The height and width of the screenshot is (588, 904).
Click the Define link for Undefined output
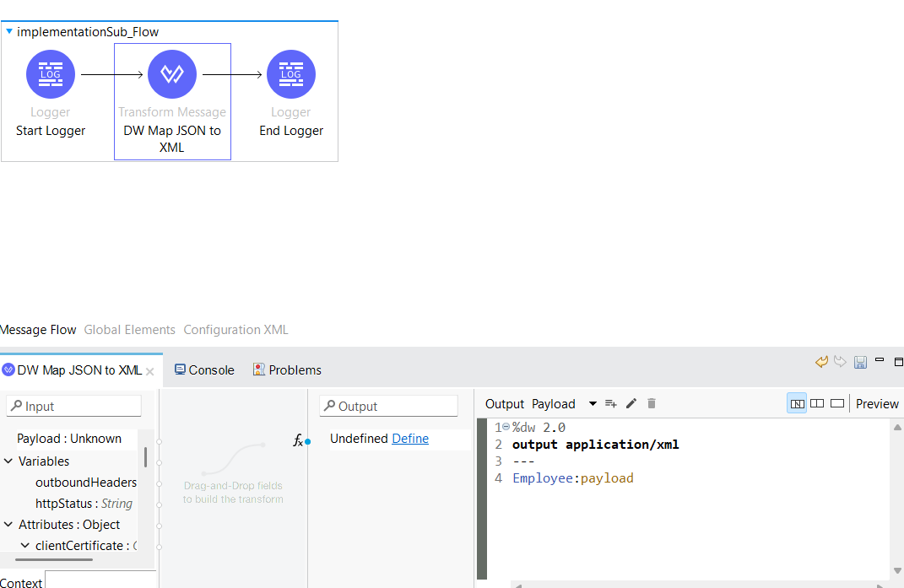tap(410, 438)
